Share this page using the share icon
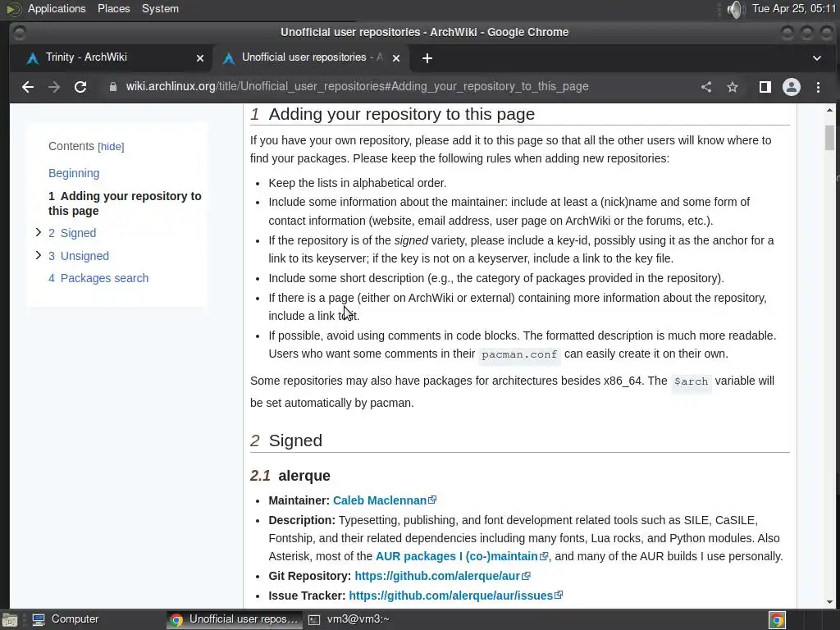 [706, 87]
